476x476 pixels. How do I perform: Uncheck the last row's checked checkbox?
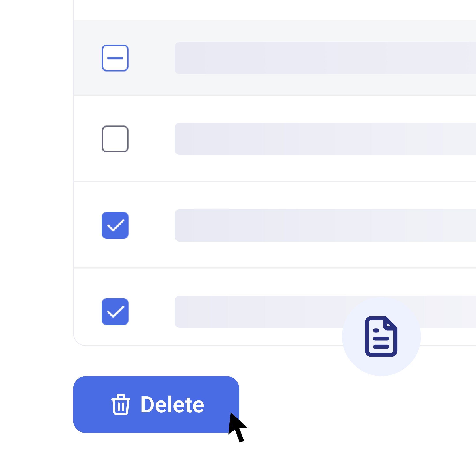115,312
